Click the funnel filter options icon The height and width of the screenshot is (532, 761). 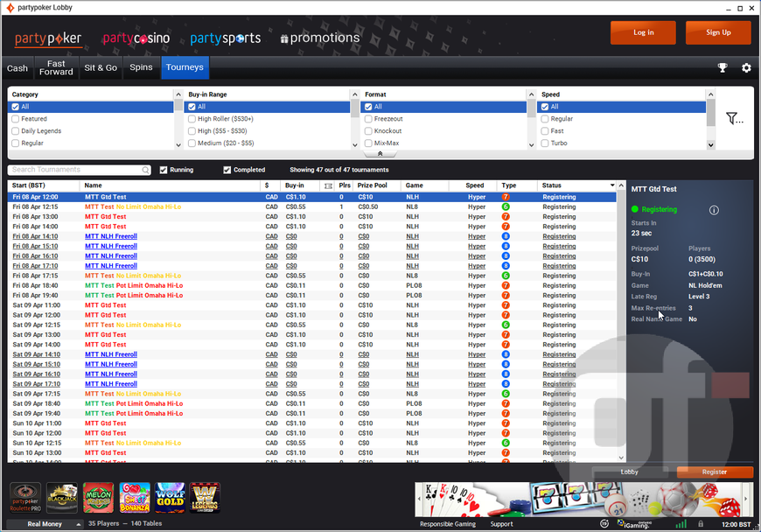pos(734,118)
